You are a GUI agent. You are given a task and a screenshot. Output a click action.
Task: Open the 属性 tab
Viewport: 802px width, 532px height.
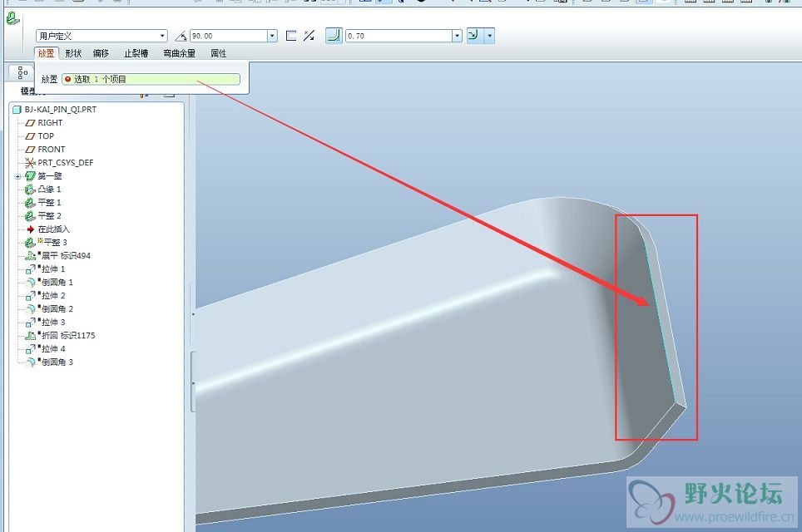(219, 53)
